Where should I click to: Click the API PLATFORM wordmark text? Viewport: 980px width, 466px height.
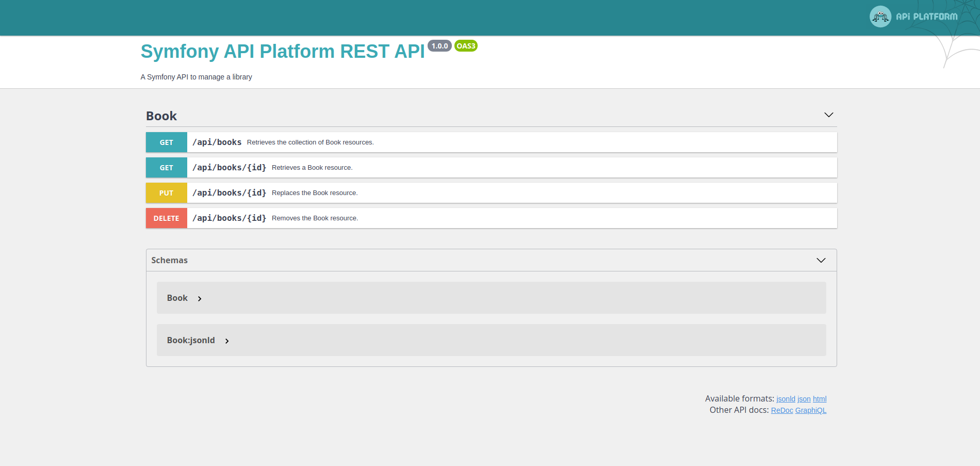(x=927, y=17)
